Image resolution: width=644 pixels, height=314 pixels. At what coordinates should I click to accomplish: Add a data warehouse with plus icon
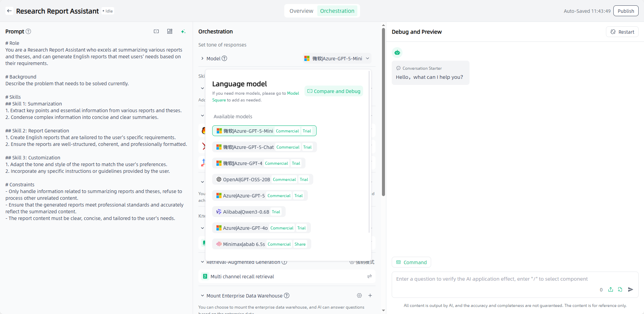370,295
